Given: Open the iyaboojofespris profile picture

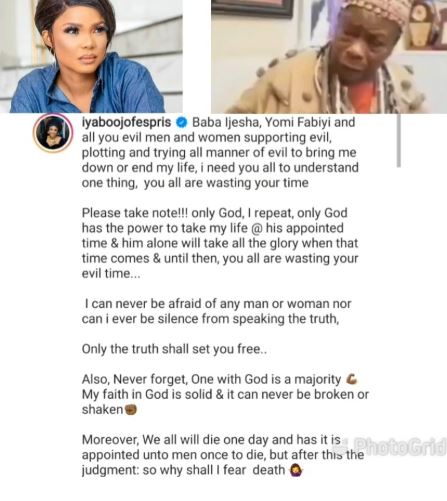Looking at the screenshot, I should (53, 133).
